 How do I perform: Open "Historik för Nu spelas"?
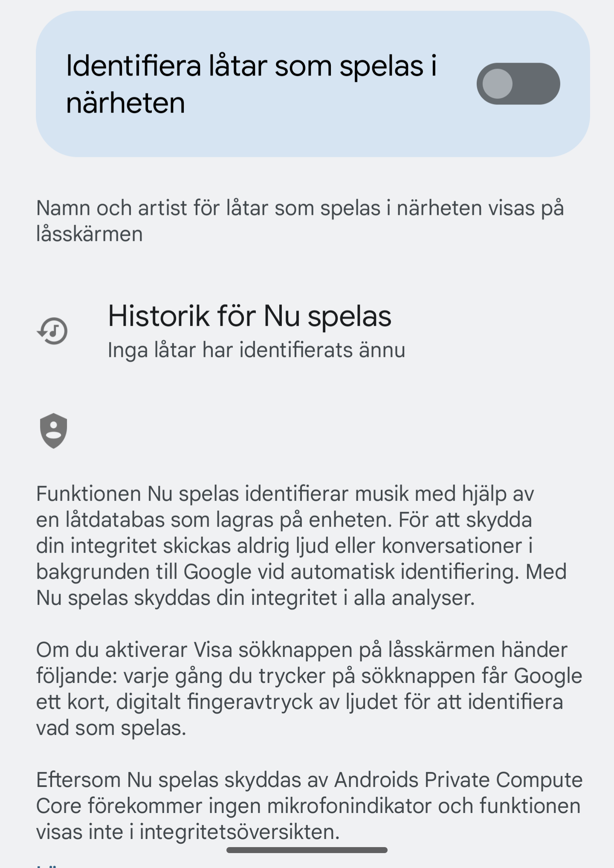[x=249, y=316]
